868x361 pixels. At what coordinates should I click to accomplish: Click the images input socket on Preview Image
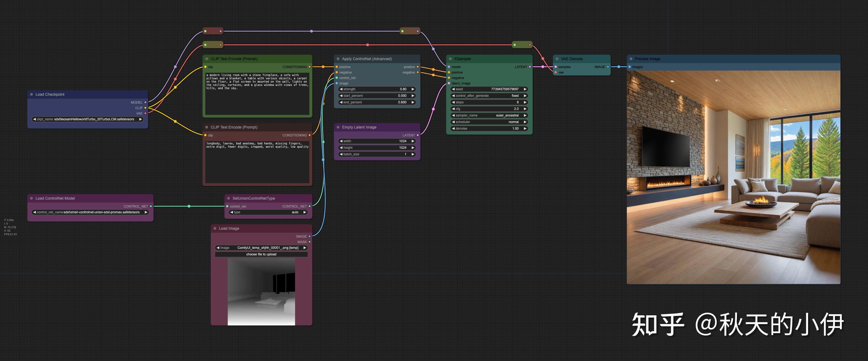(629, 67)
